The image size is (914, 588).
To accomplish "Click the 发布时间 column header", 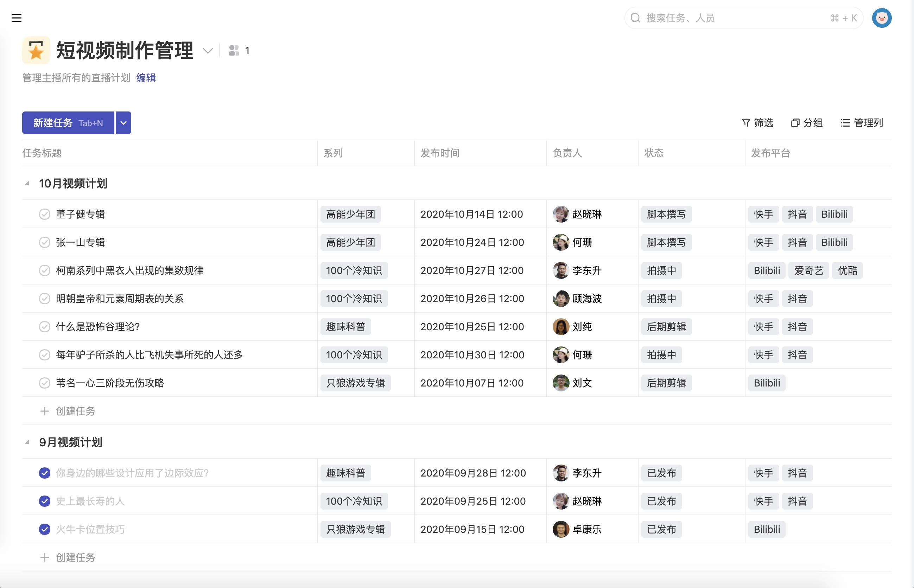I will coord(440,153).
